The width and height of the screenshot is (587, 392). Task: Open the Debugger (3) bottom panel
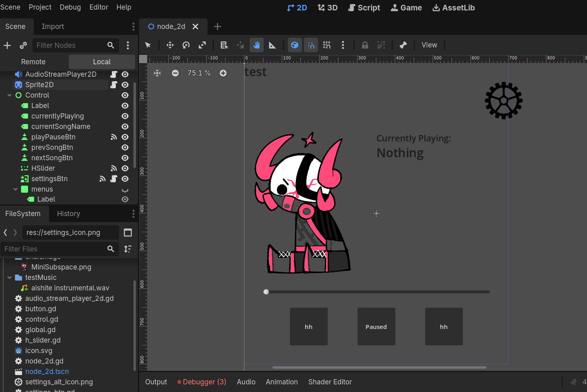202,382
